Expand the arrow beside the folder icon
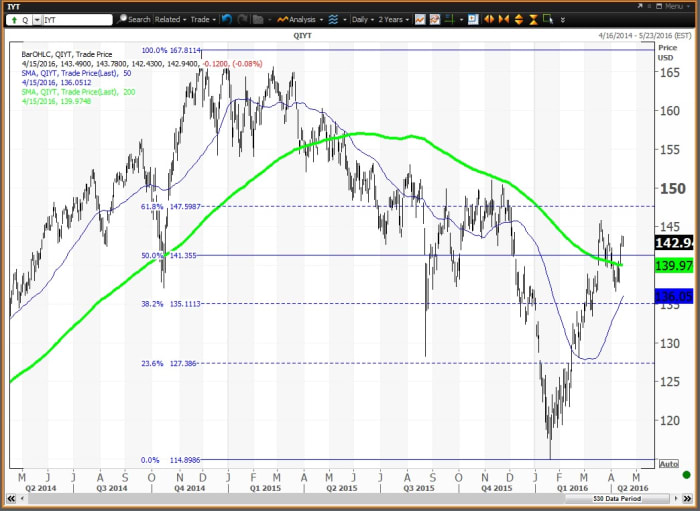Viewport: 700px width, 511px height. tap(270, 20)
